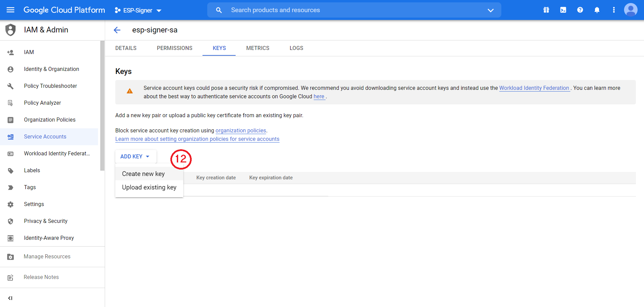Click the warning triangle icon
The height and width of the screenshot is (307, 644).
click(x=129, y=91)
